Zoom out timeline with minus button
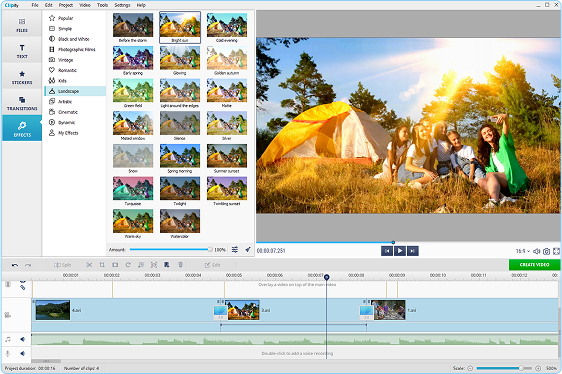 point(470,368)
